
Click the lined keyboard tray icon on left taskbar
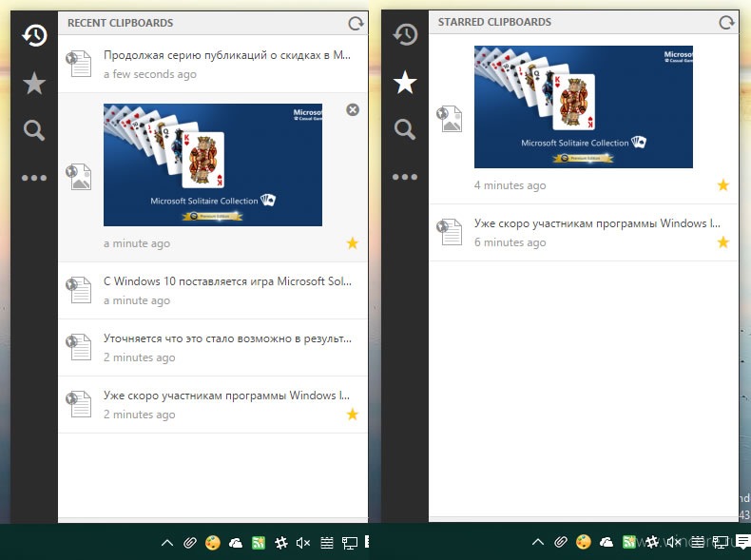pos(327,542)
